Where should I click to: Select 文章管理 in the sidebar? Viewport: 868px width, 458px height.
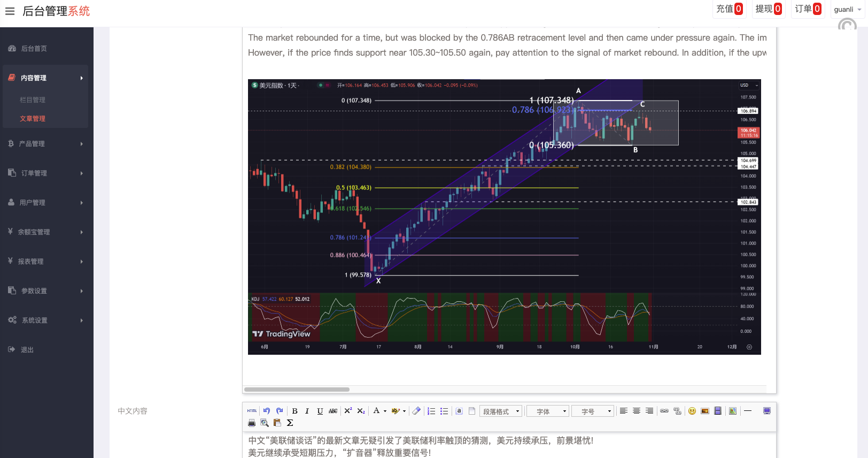(x=33, y=119)
